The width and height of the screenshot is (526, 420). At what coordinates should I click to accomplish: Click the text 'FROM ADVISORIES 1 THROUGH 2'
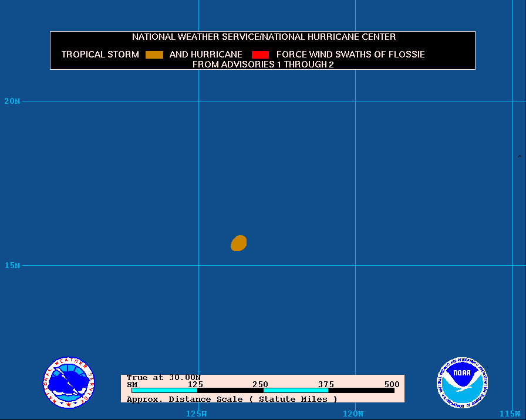[x=263, y=65]
